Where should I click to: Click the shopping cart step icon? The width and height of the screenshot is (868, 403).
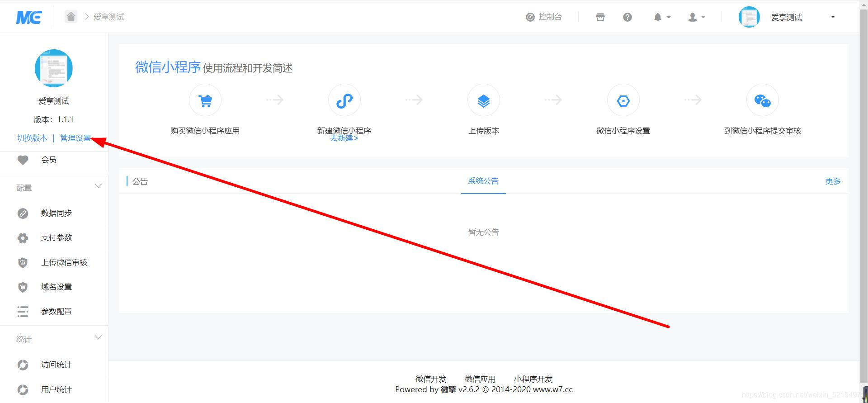[x=205, y=100]
